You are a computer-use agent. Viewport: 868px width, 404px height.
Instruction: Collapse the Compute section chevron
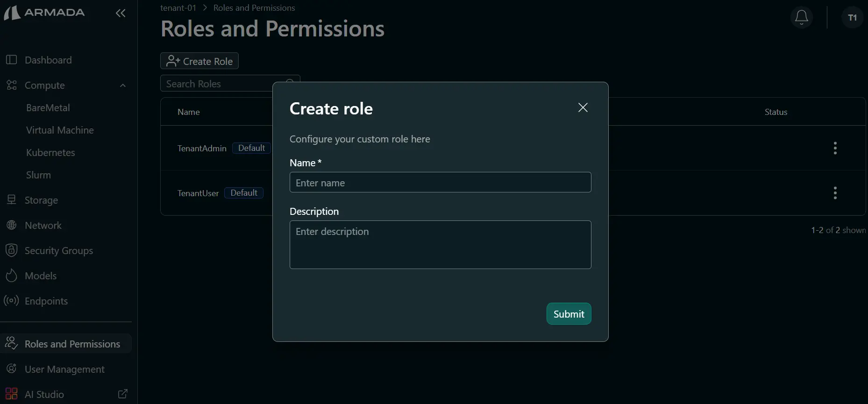[x=123, y=85]
